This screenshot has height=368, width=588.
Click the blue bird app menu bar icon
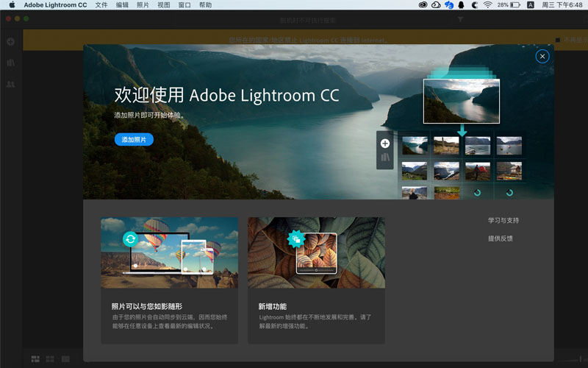[x=449, y=5]
